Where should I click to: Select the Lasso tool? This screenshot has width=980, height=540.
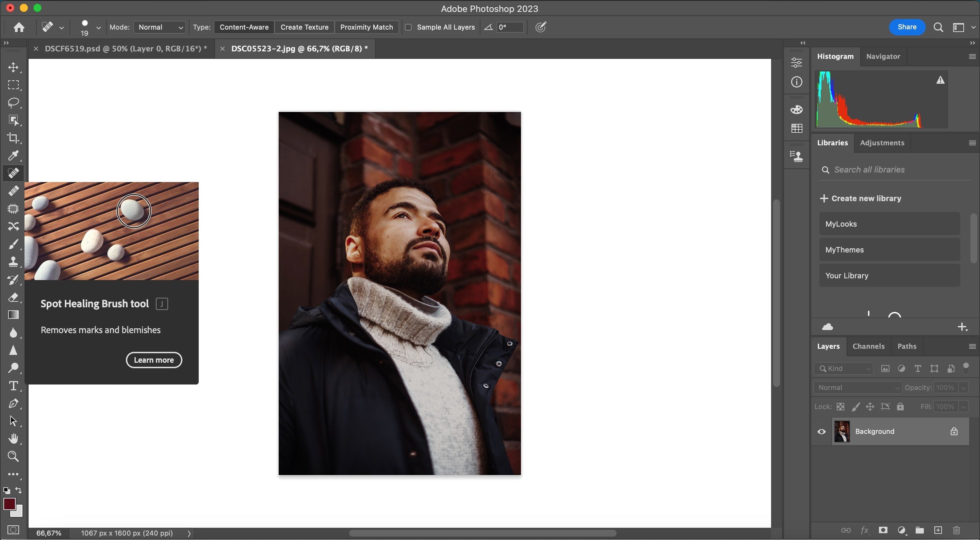pyautogui.click(x=13, y=103)
